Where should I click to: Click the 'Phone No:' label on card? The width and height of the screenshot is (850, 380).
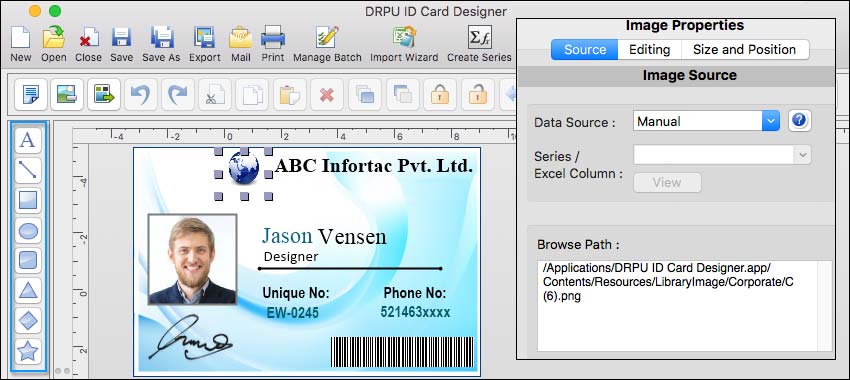(x=415, y=293)
